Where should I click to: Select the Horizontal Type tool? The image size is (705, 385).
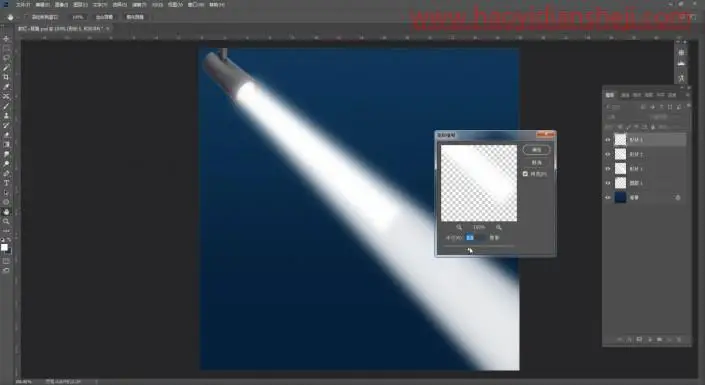(x=6, y=183)
